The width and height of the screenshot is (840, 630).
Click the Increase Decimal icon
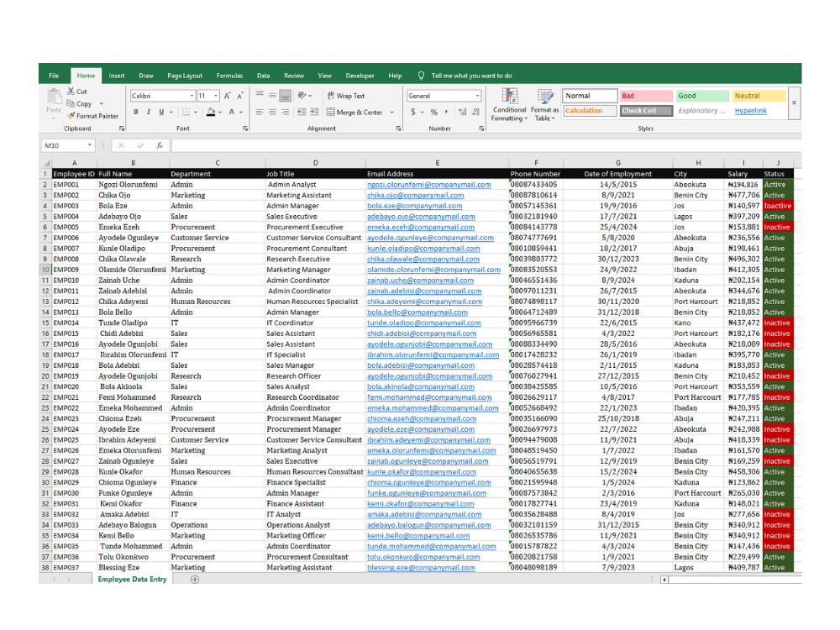[463, 112]
